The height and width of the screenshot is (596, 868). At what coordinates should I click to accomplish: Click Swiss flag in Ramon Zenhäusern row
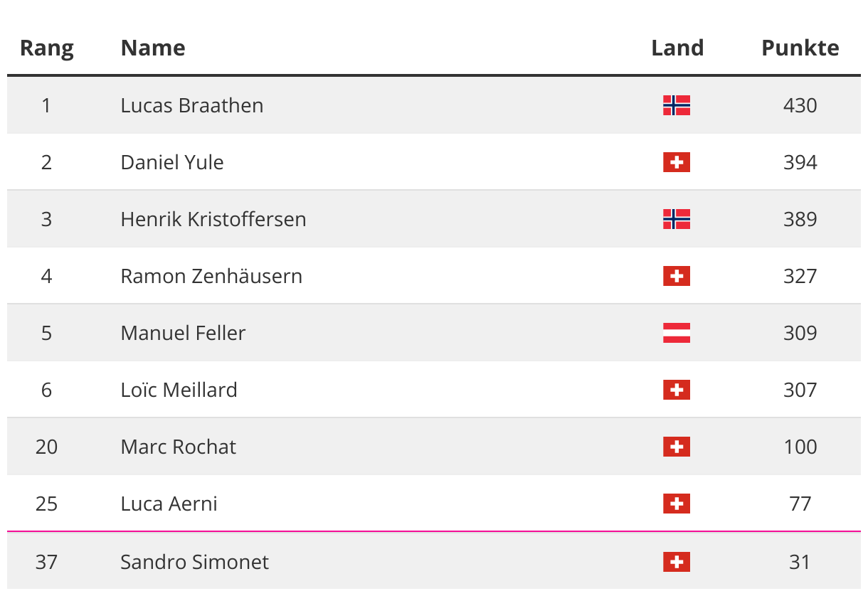click(677, 276)
